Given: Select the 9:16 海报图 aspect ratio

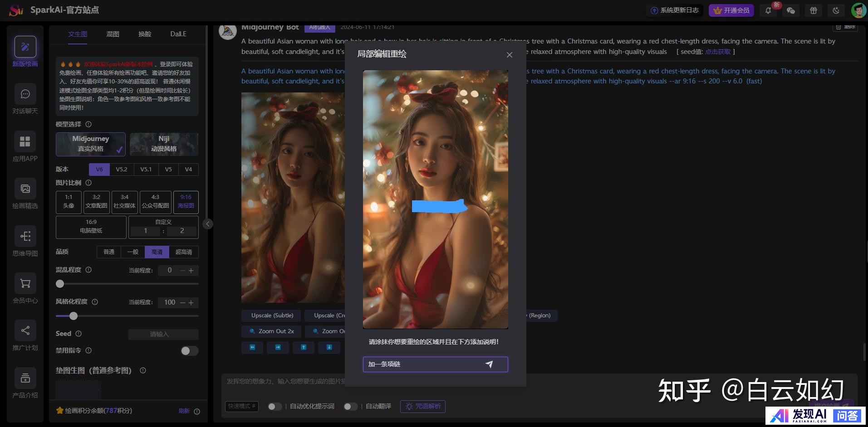Looking at the screenshot, I should (186, 202).
